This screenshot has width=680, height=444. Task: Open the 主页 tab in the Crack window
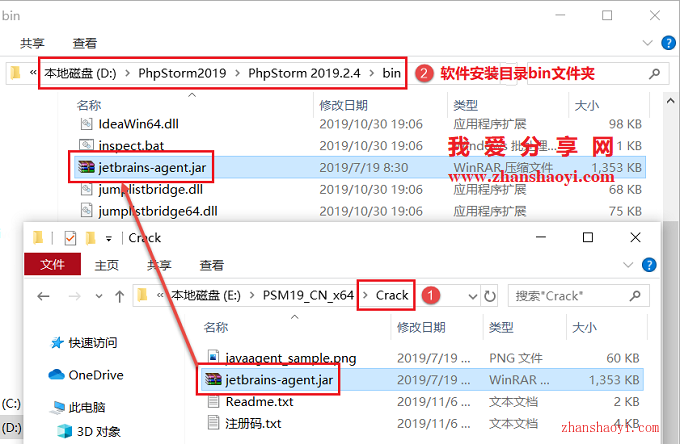(x=107, y=265)
